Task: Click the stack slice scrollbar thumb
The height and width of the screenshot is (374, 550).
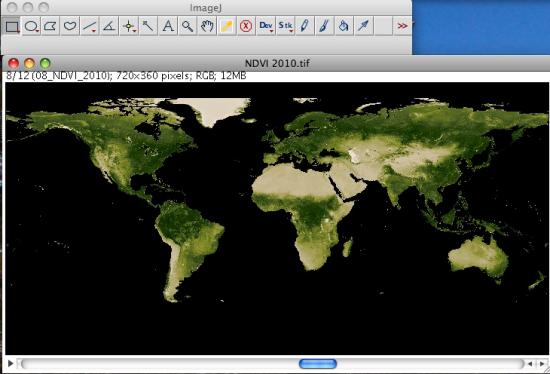Action: [x=318, y=364]
